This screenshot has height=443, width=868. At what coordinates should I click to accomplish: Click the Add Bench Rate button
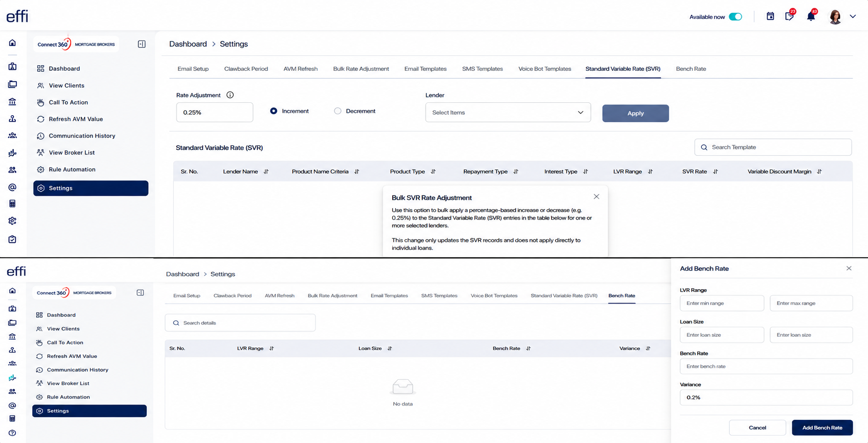(x=822, y=428)
